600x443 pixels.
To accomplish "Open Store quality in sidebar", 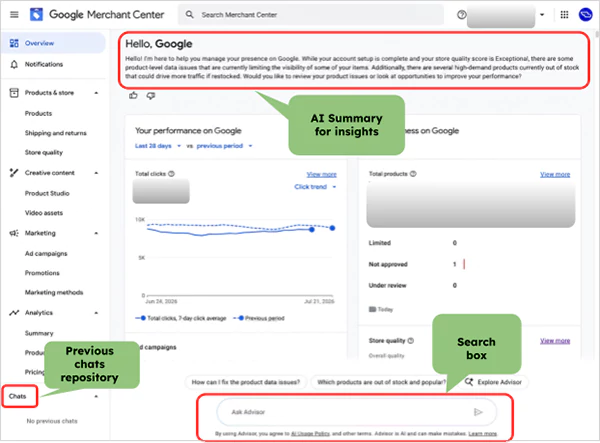I will pos(44,153).
